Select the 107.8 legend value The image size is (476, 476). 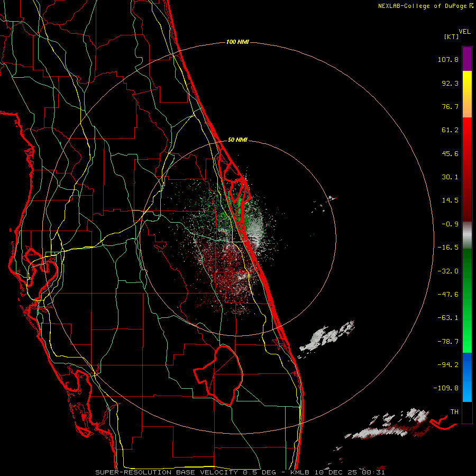point(448,59)
